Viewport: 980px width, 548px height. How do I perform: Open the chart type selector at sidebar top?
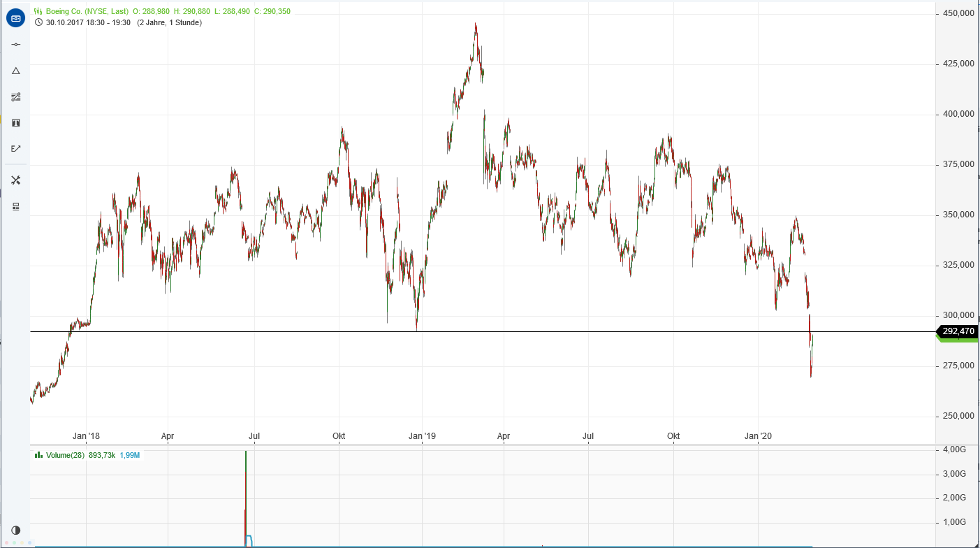15,18
